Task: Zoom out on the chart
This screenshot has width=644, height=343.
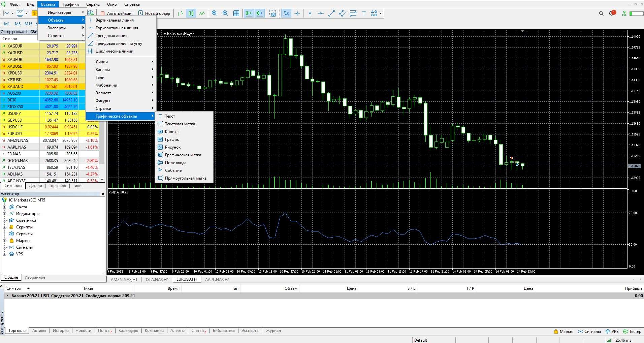Action: coord(225,13)
